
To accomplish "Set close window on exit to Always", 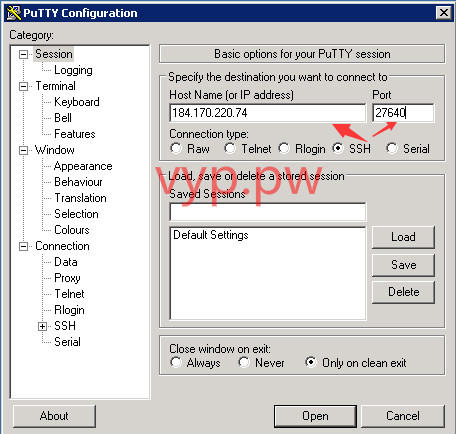I will 176,362.
